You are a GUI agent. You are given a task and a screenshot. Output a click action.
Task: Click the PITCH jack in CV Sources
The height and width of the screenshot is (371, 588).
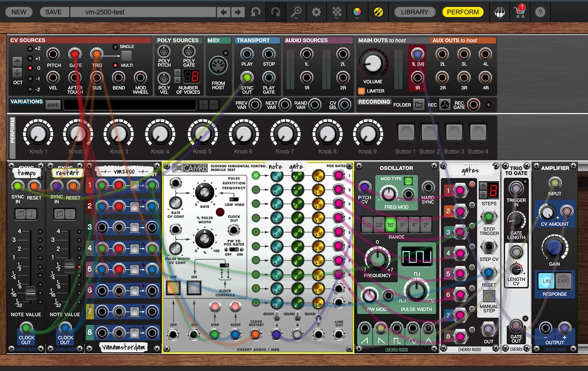(x=53, y=54)
